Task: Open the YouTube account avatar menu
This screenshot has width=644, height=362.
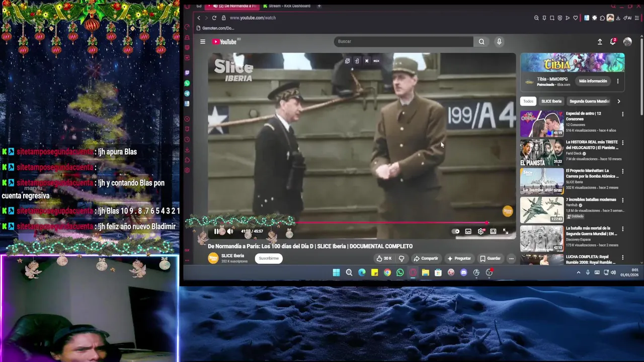Action: (x=627, y=42)
